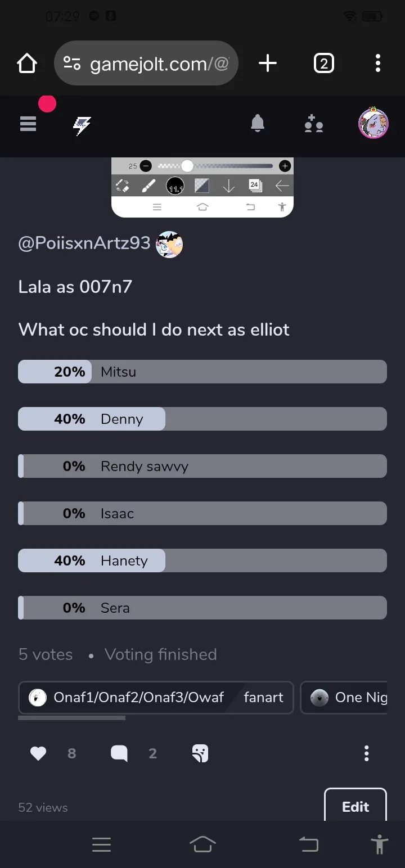Open the hamburger menu in Game Jolt header
The image size is (405, 868).
point(28,123)
